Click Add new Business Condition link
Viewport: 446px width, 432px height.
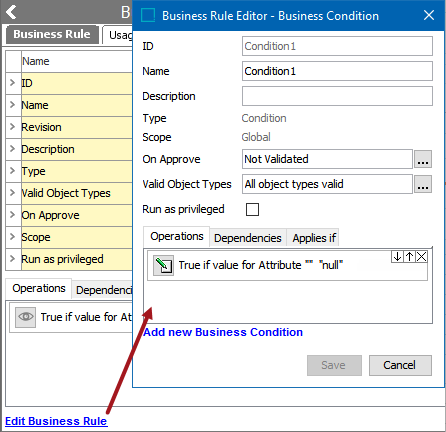pos(223,332)
